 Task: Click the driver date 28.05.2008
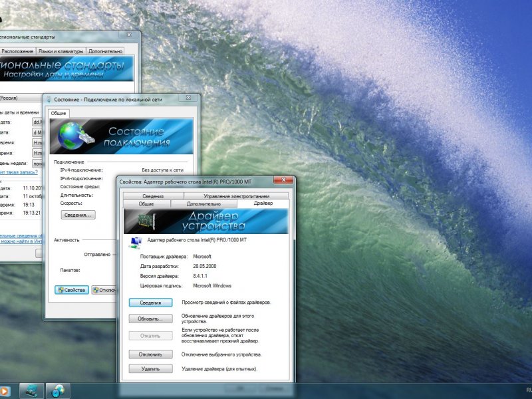tap(205, 267)
